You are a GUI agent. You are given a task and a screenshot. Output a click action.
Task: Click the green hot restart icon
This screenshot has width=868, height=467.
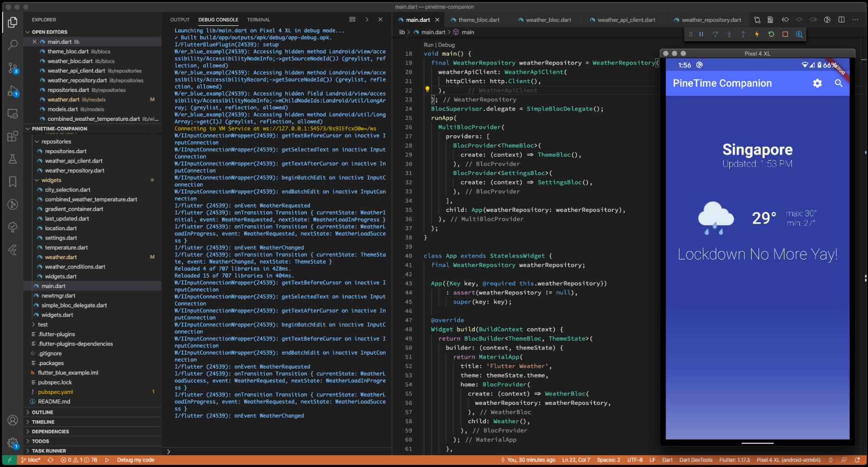click(x=771, y=34)
